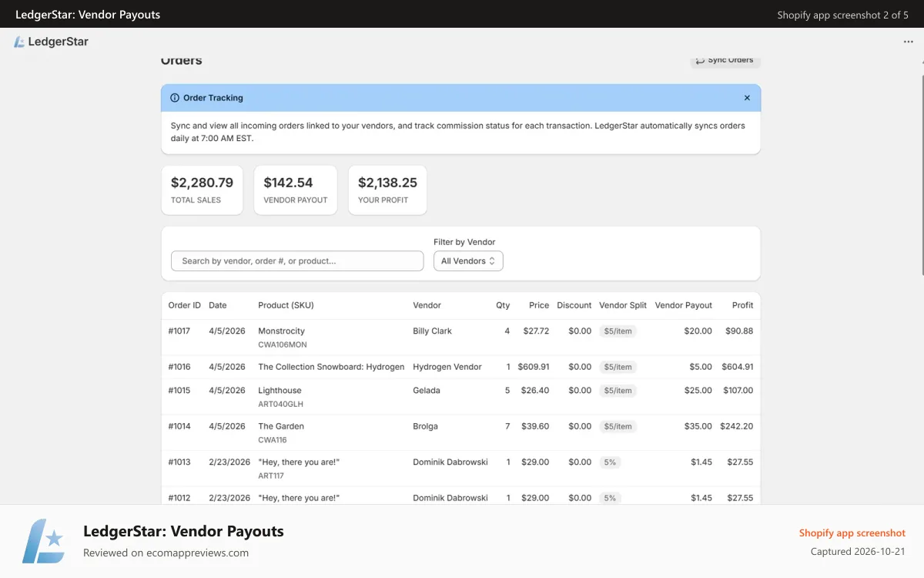Screen dimensions: 924x578
Task: Click vendor Gelada
Action: [x=427, y=391]
